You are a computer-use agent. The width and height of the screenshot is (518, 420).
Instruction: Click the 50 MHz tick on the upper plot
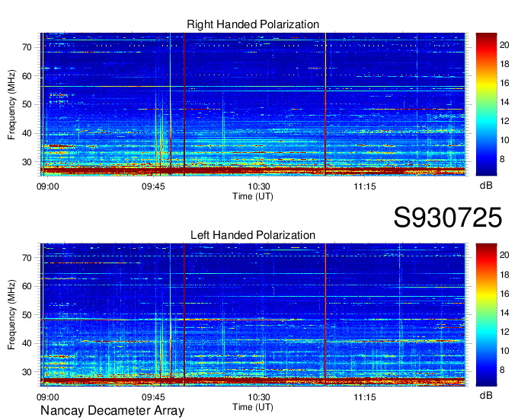27,105
